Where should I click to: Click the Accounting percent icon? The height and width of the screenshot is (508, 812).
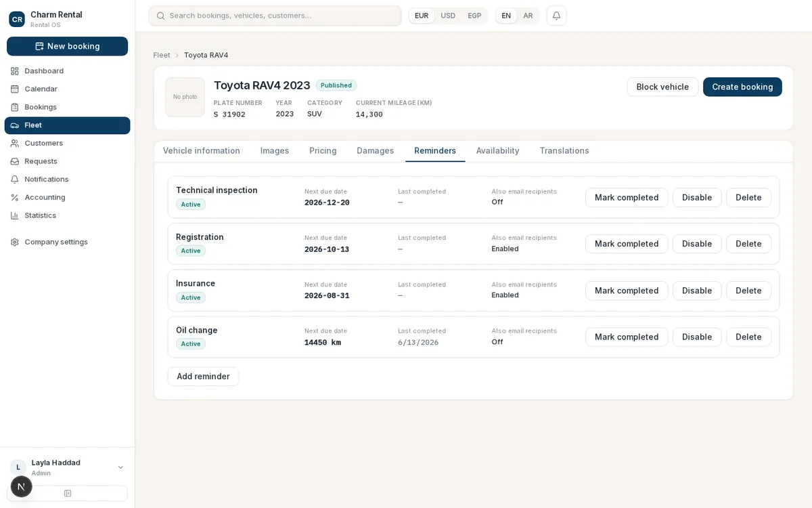15,197
